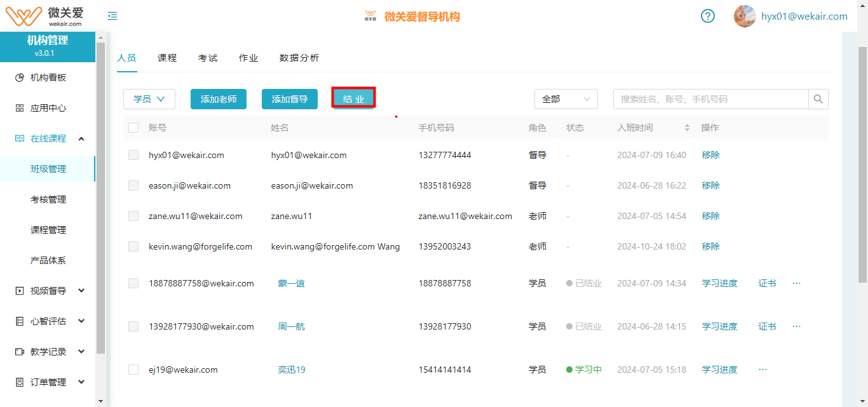Check the eason.ji@wekair.com row checkbox
This screenshot has width=868, height=407.
click(x=133, y=185)
